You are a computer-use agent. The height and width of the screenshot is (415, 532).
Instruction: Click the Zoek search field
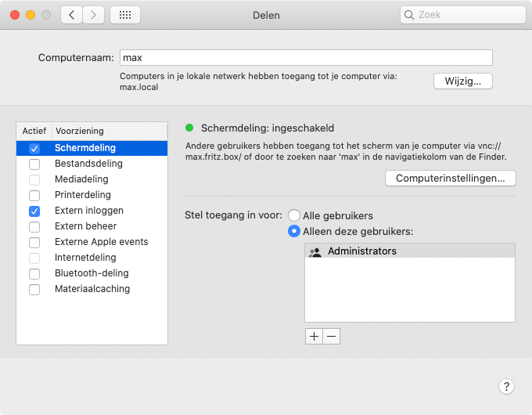[463, 15]
